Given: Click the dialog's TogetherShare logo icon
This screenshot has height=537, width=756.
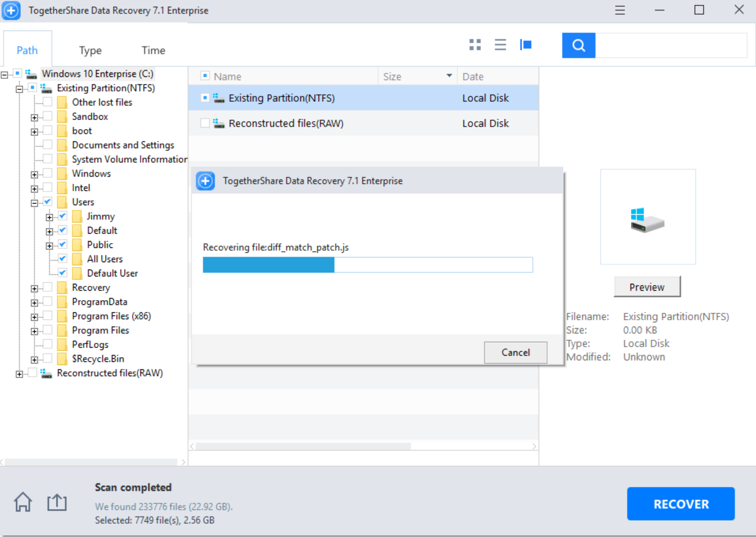Looking at the screenshot, I should [x=205, y=181].
